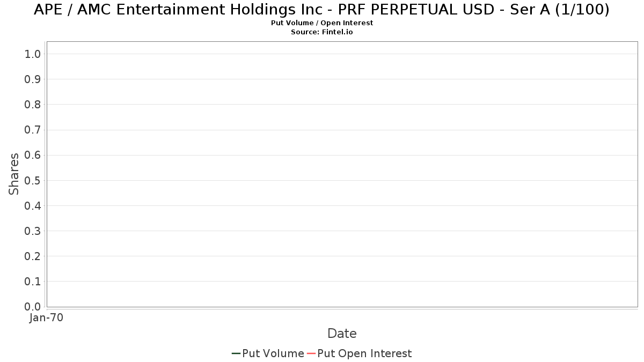Click the Put Open Interest legend entry
644x362 pixels.
click(x=360, y=353)
